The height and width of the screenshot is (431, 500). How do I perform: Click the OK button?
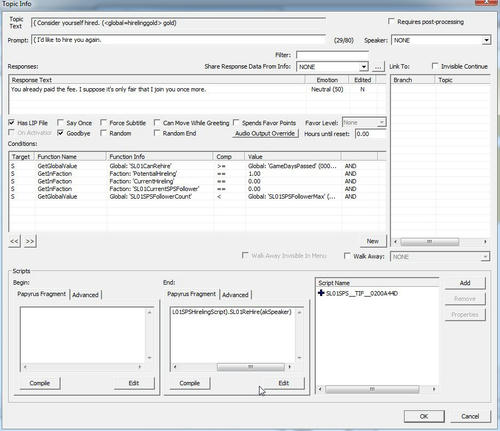coord(424,416)
